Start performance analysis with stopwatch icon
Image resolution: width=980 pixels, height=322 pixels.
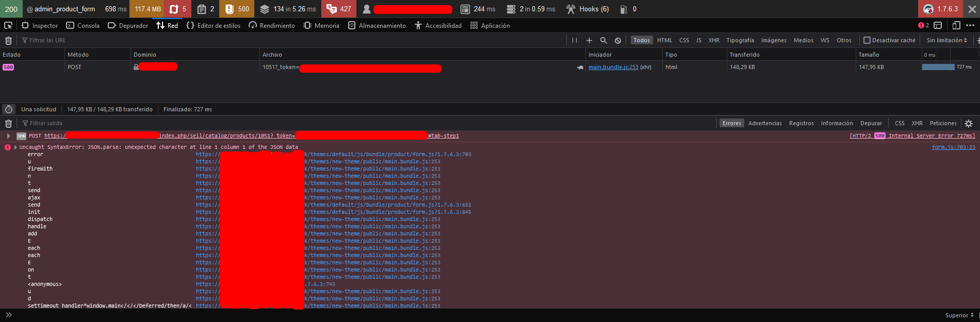tap(8, 109)
